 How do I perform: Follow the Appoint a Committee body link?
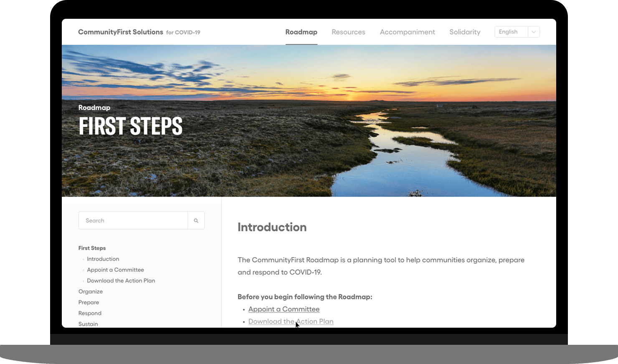tap(284, 309)
